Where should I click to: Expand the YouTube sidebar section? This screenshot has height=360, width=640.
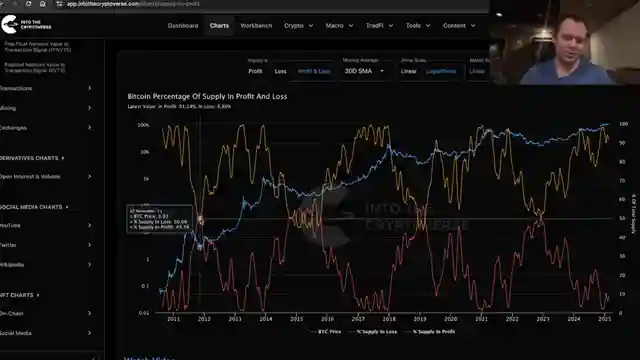pyautogui.click(x=46, y=225)
